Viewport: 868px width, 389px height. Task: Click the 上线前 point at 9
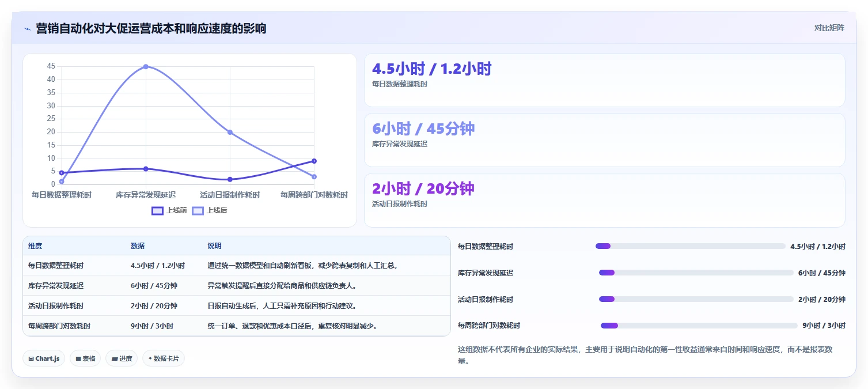[314, 161]
